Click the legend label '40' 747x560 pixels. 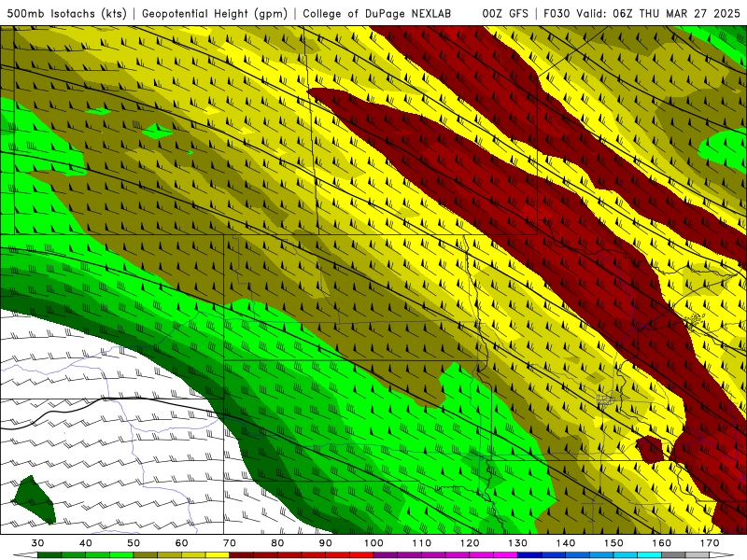(86, 543)
